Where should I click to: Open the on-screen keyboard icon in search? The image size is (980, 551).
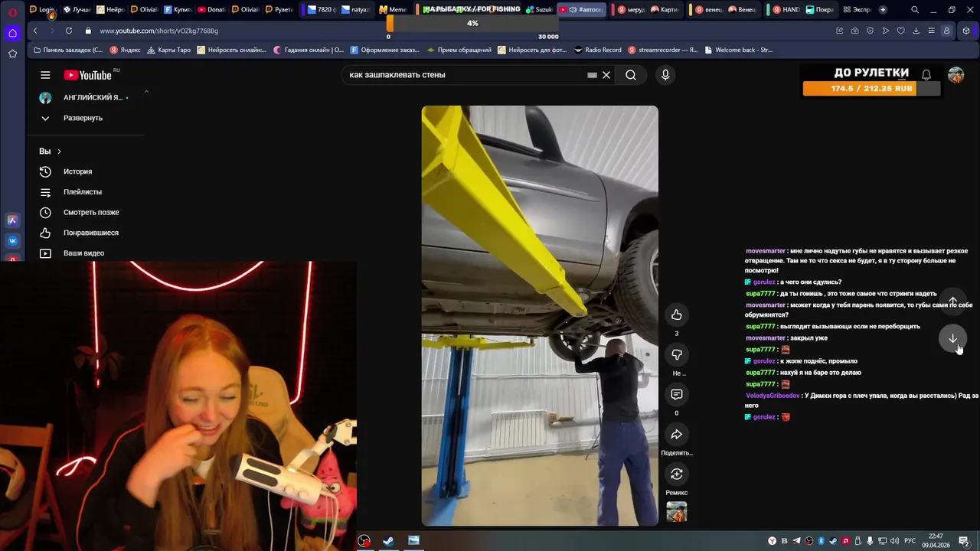tap(592, 75)
